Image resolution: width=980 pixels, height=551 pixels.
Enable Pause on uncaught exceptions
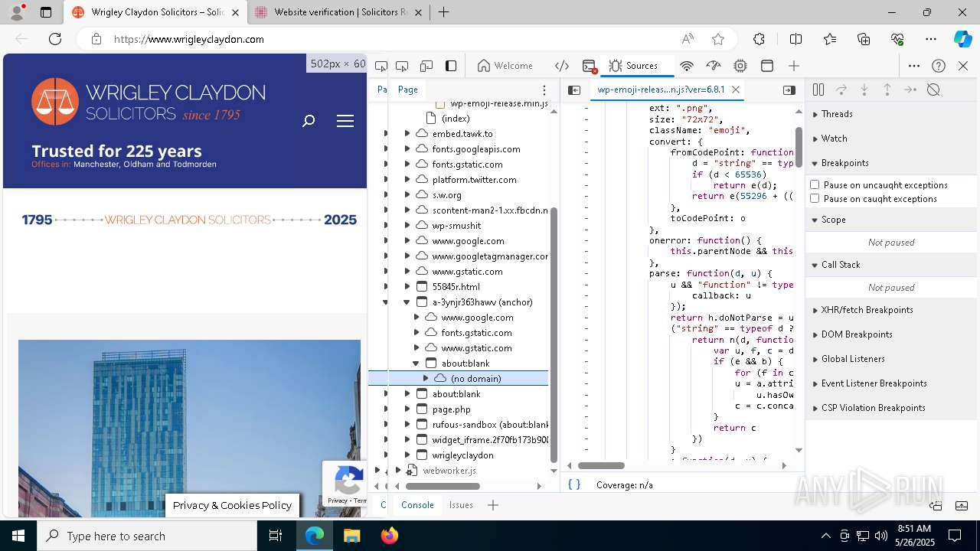[x=815, y=184]
